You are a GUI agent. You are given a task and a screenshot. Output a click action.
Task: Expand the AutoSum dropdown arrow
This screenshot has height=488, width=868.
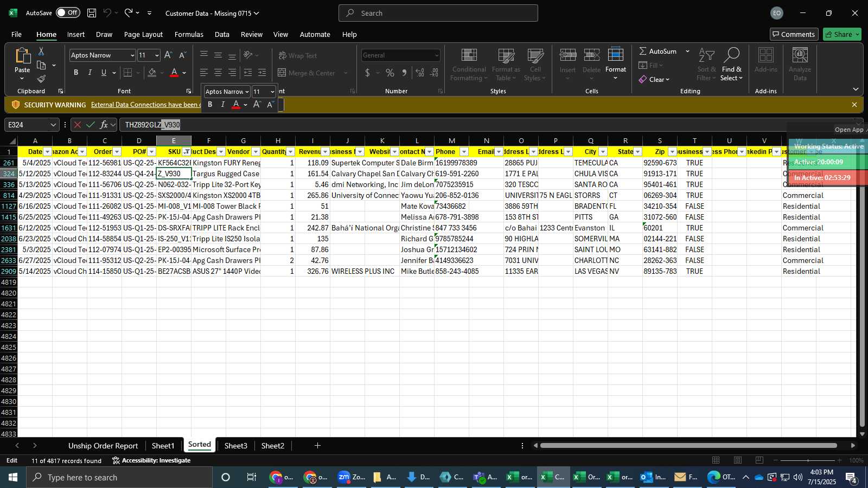[x=687, y=51]
